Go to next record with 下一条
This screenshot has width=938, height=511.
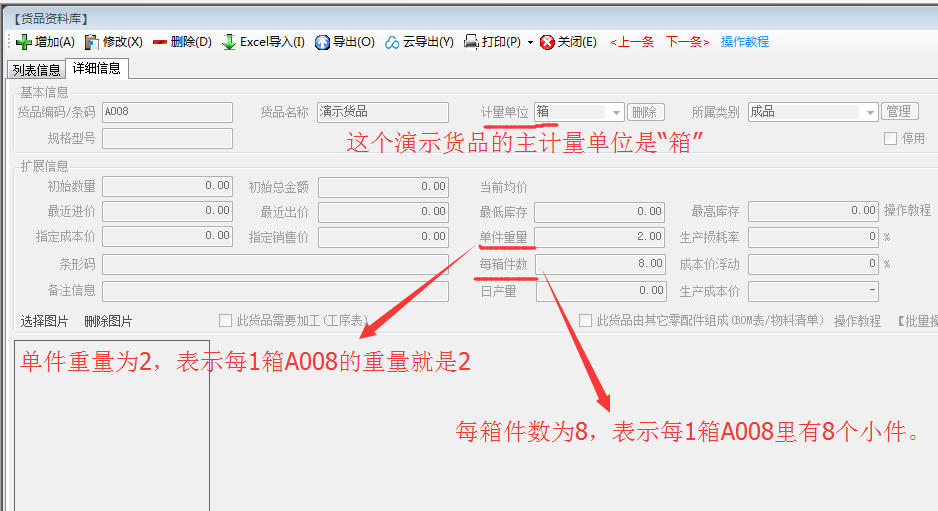click(x=687, y=42)
